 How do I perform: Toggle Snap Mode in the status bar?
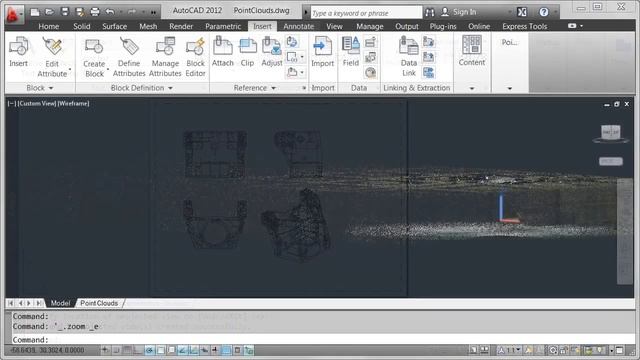pos(116,350)
